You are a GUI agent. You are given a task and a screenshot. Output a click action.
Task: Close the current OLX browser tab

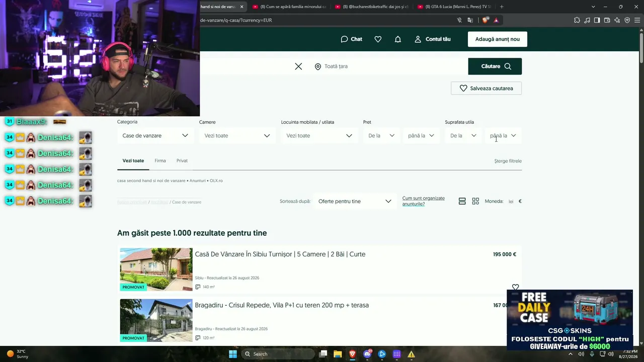[242, 7]
